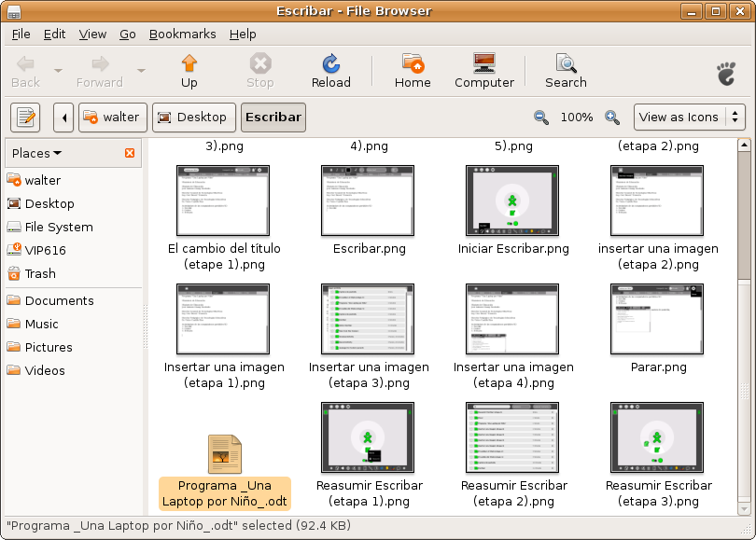Open the View as Icons dropdown
The image size is (756, 540).
point(689,118)
